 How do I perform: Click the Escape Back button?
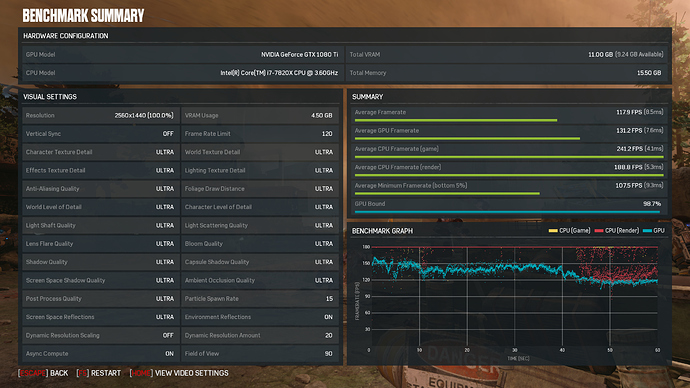coord(43,373)
